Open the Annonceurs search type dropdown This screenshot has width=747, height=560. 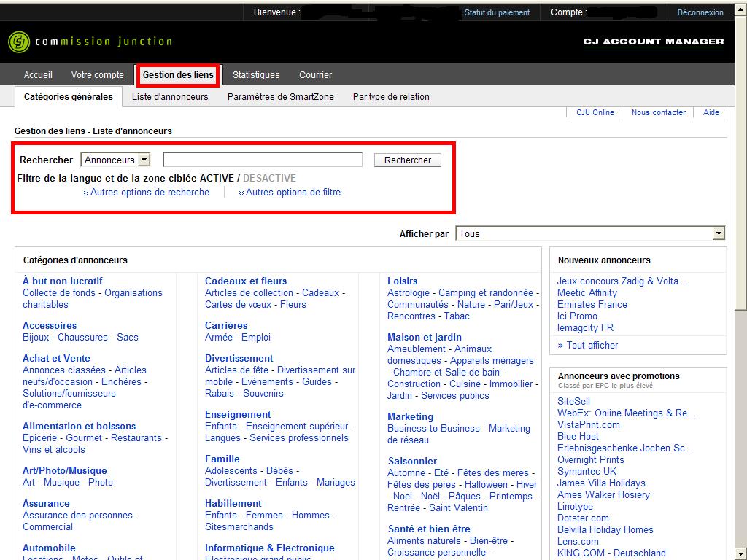116,160
